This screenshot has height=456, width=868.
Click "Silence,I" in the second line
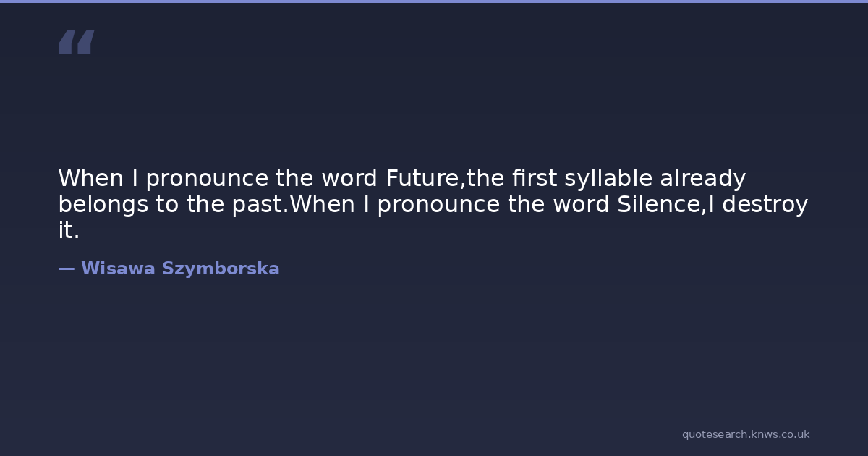[x=666, y=205]
